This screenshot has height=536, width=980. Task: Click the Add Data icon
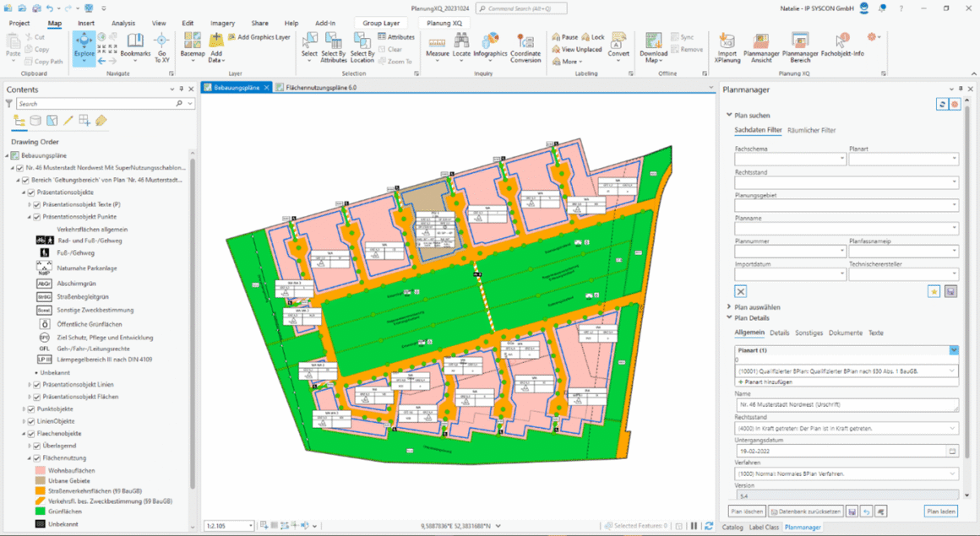click(216, 41)
